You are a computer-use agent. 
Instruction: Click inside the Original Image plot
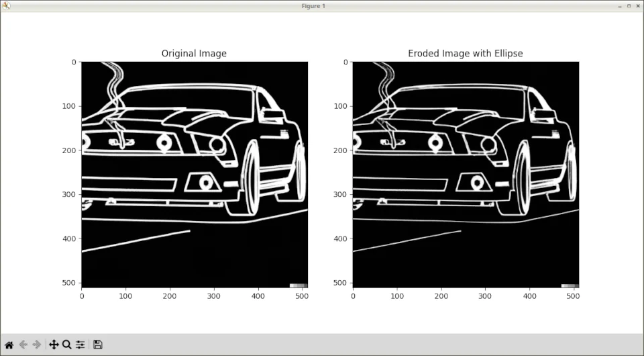pos(195,175)
